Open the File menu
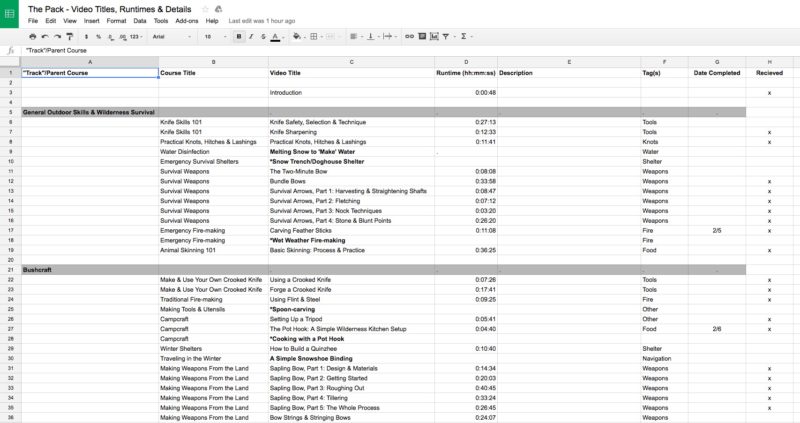 (x=33, y=21)
